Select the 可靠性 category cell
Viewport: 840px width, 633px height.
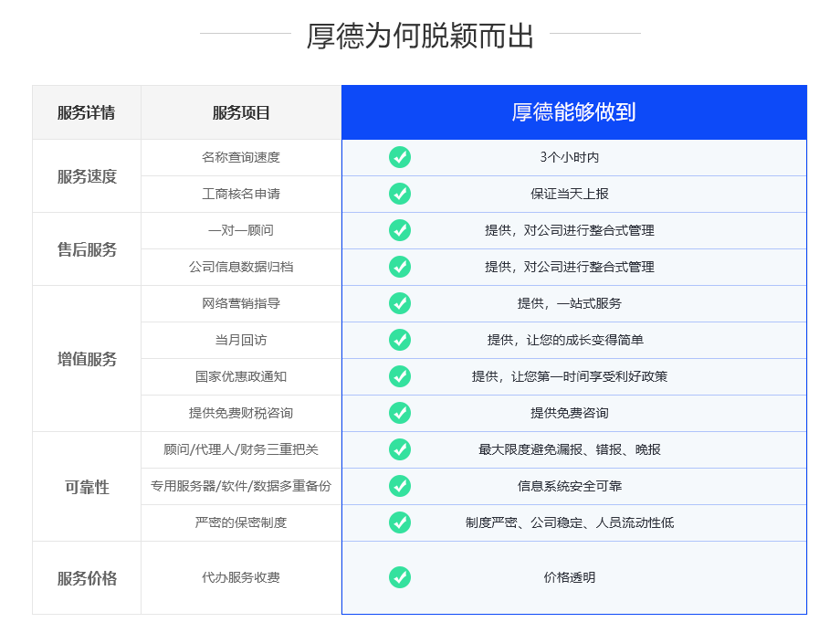(x=87, y=487)
